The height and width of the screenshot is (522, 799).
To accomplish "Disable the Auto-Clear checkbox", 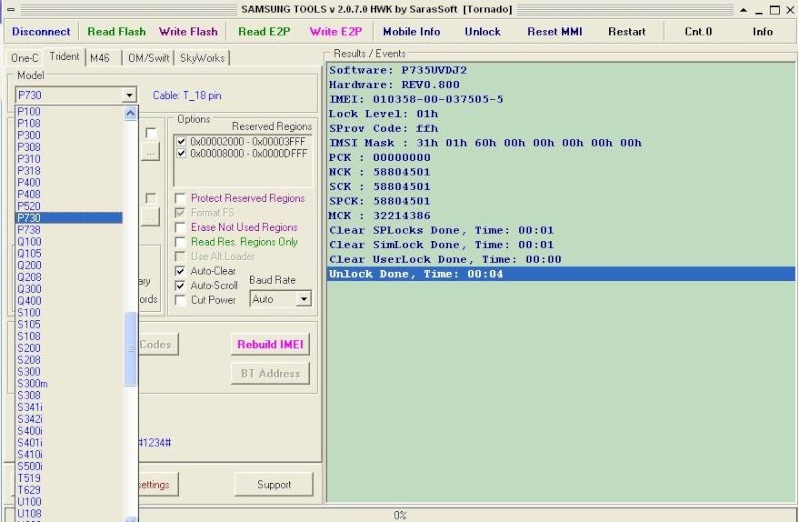I will click(x=180, y=271).
